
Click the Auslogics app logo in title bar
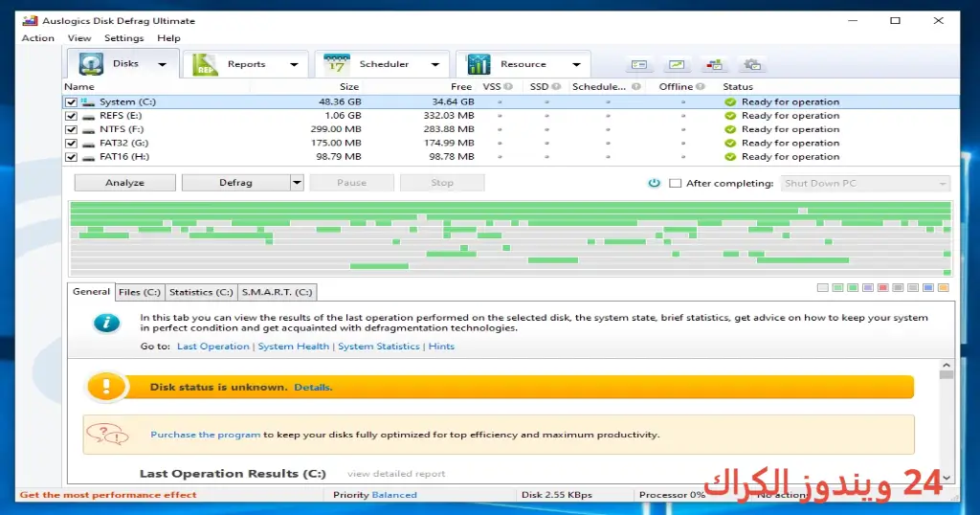click(x=30, y=21)
